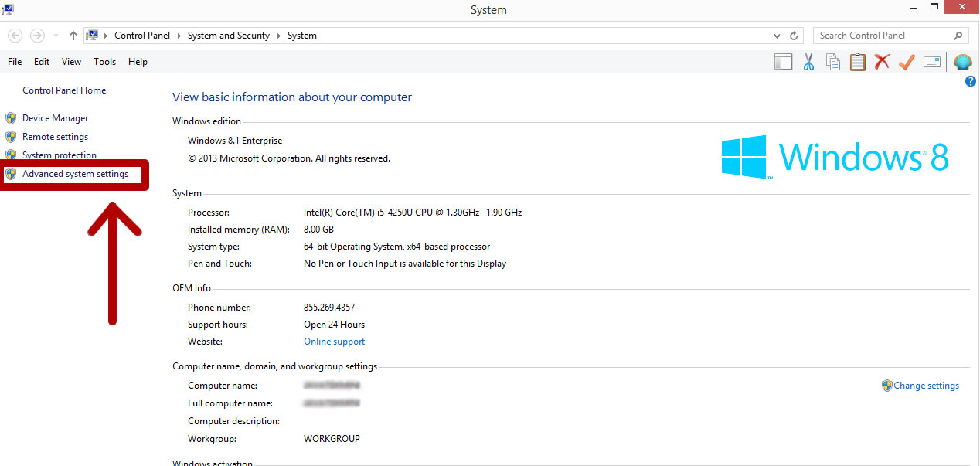Image resolution: width=980 pixels, height=466 pixels.
Task: Open Advanced system settings
Action: (75, 174)
